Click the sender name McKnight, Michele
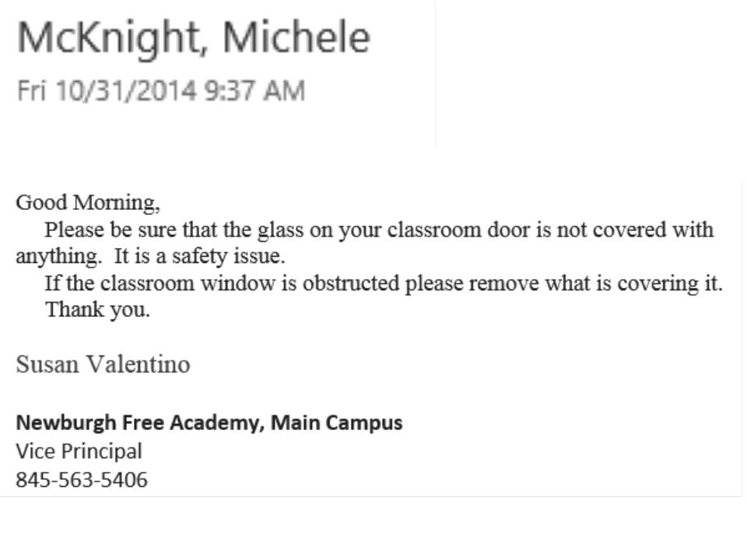The image size is (747, 560). [194, 39]
